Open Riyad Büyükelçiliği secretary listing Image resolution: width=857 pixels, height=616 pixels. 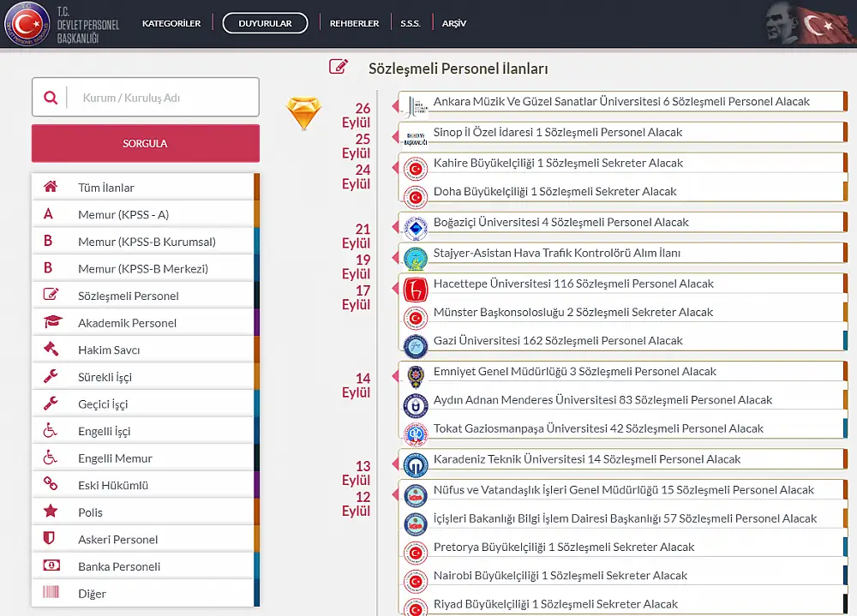point(623,604)
